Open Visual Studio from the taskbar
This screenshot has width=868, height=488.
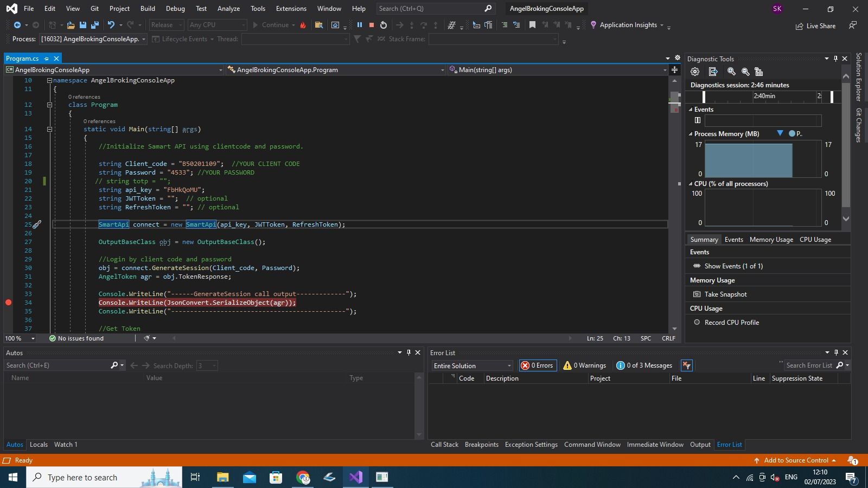[356, 477]
